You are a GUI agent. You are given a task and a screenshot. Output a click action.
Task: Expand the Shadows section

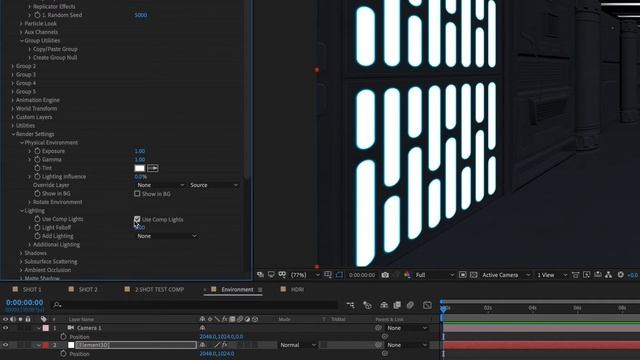coord(21,253)
